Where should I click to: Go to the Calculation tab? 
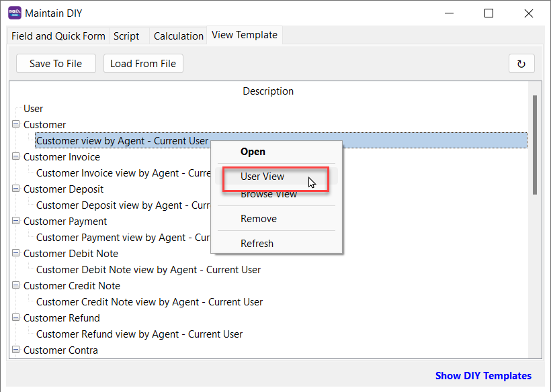pyautogui.click(x=178, y=36)
